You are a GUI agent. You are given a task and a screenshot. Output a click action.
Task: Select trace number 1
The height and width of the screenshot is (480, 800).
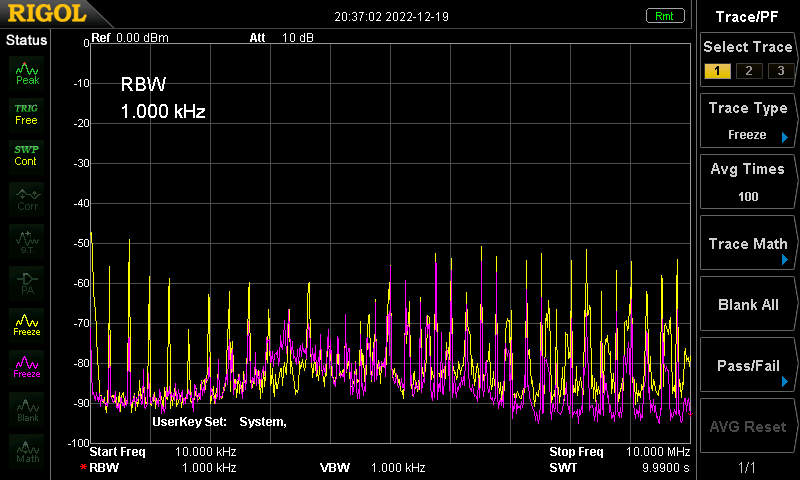point(717,71)
